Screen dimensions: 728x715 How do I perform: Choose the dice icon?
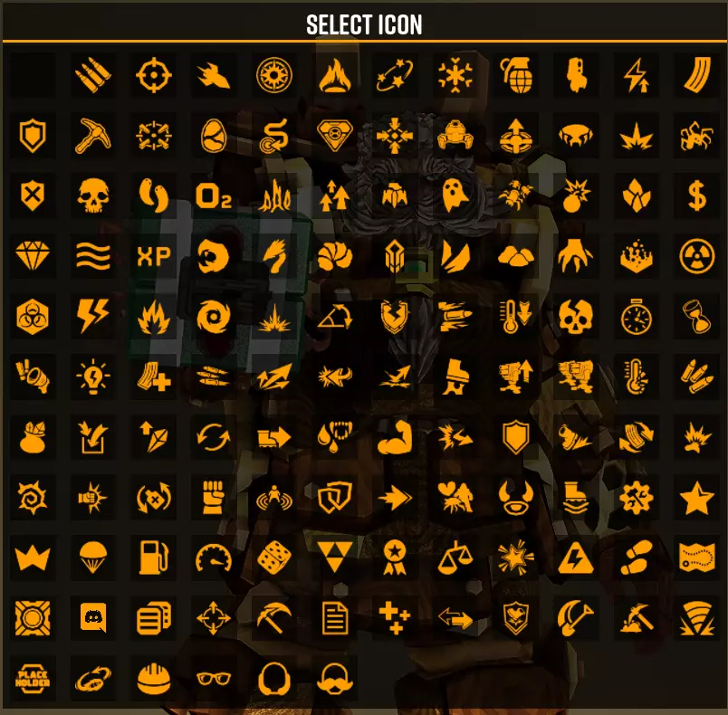tap(274, 558)
